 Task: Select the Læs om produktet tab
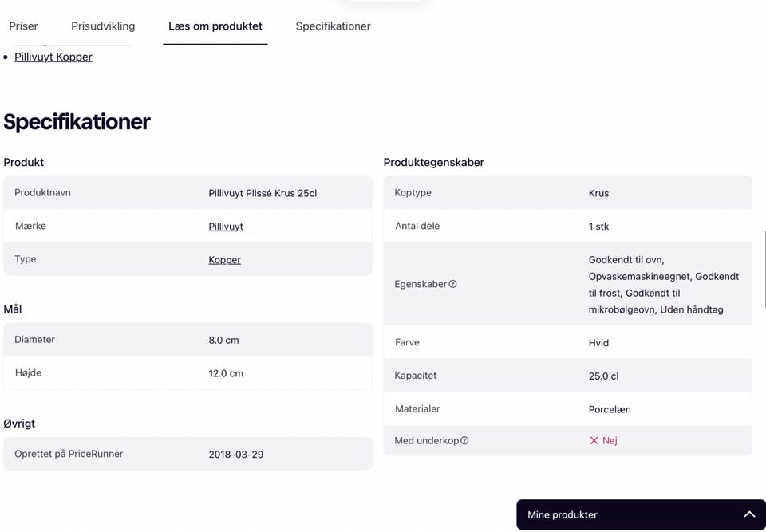(215, 26)
